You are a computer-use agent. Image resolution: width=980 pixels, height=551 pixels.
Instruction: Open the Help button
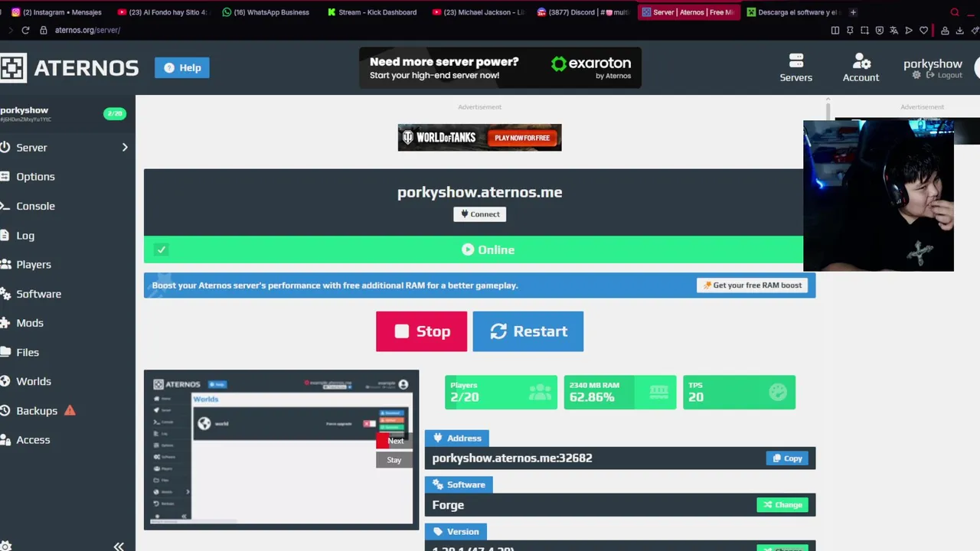(x=182, y=67)
